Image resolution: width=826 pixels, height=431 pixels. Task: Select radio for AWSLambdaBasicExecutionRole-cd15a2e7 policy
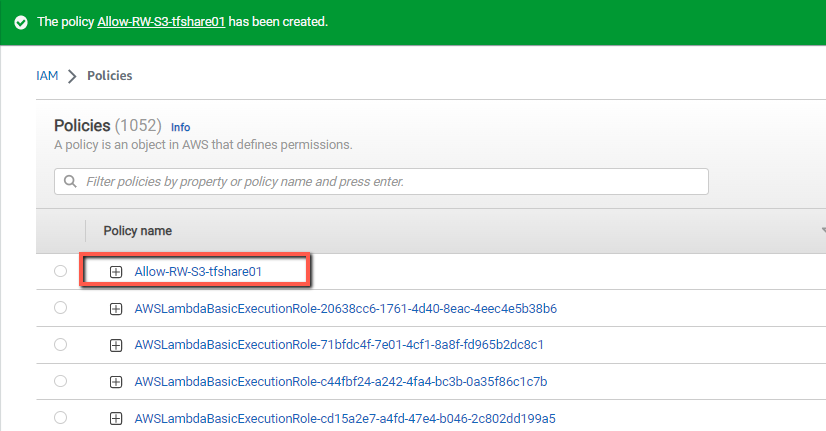61,417
